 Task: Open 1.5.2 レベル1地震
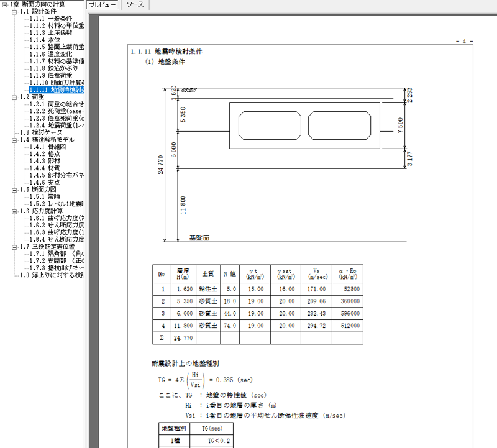[x=57, y=204]
